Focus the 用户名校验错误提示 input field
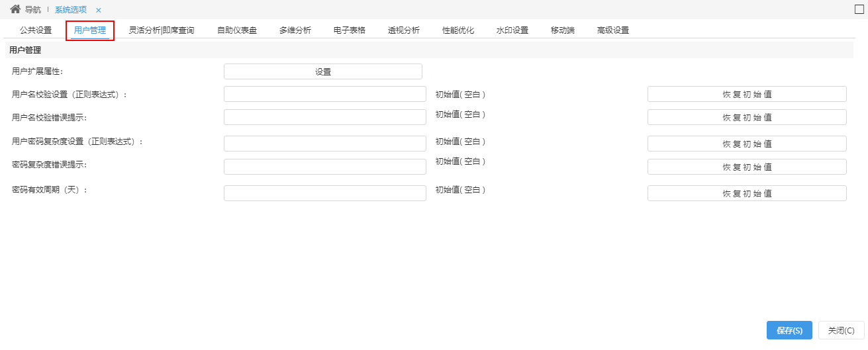 (x=325, y=117)
